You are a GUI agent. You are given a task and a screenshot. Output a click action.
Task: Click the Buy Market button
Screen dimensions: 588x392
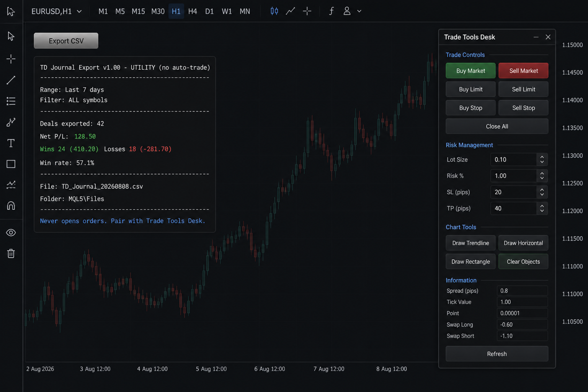[x=470, y=71]
